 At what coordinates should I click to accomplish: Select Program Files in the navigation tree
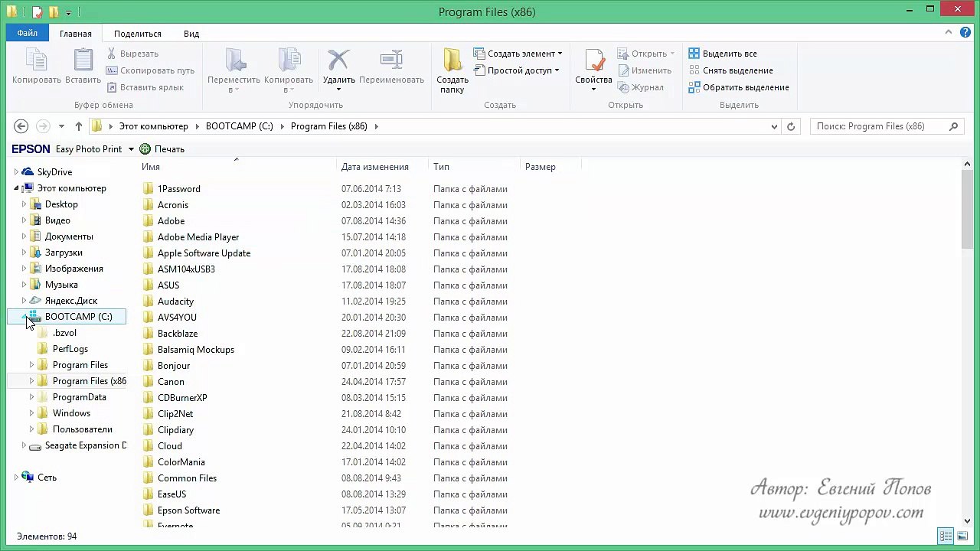tap(80, 365)
